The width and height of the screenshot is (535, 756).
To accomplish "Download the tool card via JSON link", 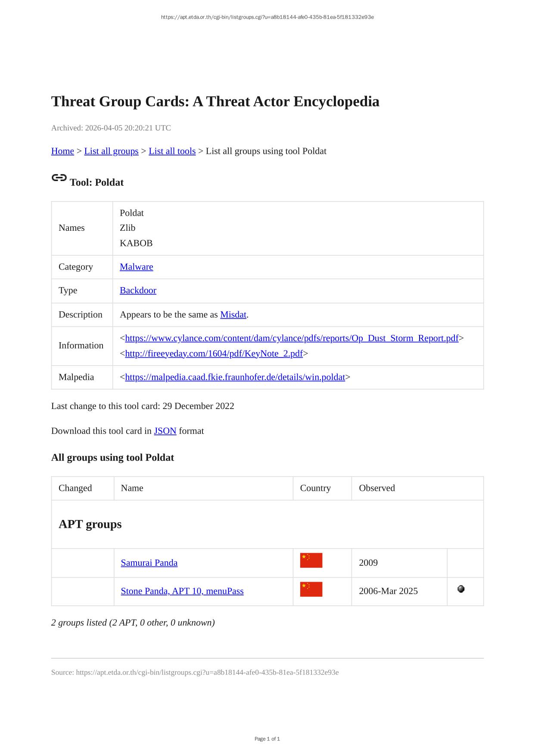I will [x=165, y=431].
